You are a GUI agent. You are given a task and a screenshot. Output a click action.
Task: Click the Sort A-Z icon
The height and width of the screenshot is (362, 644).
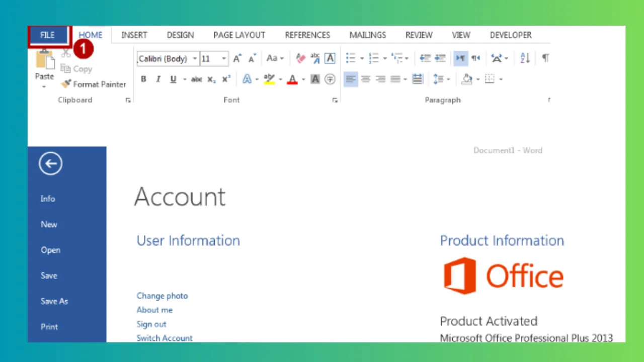525,58
